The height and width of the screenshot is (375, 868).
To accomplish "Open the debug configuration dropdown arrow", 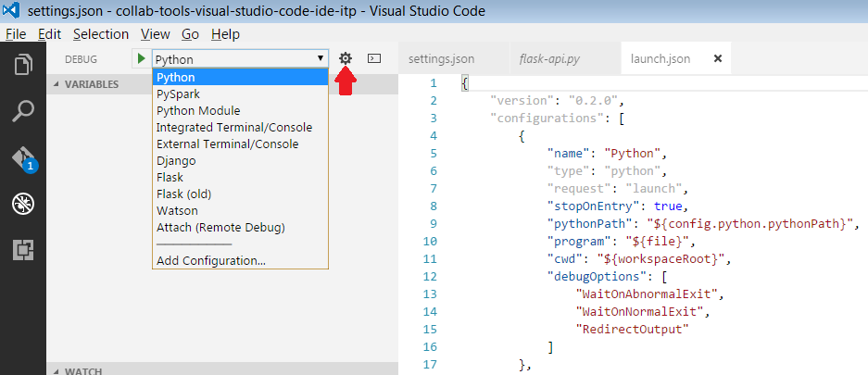I will 320,58.
